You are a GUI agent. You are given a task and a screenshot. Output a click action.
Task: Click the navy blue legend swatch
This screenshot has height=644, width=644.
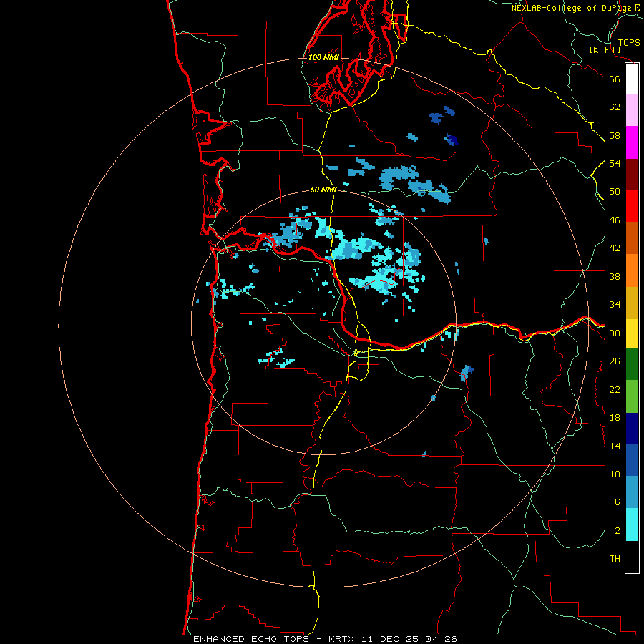tap(632, 429)
